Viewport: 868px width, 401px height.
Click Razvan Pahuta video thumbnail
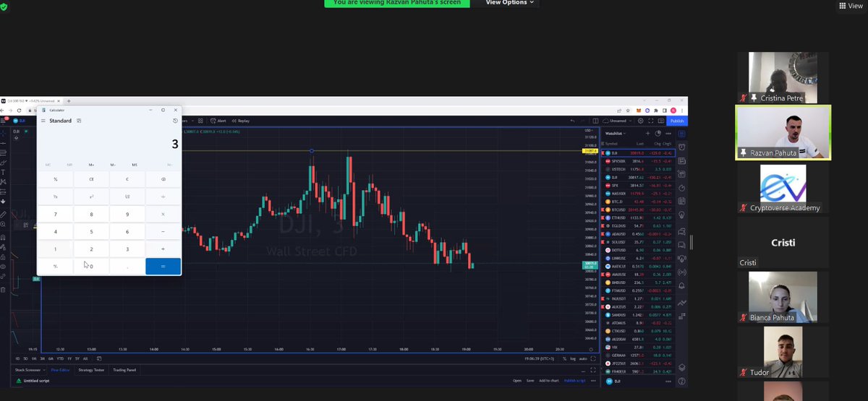click(x=783, y=132)
